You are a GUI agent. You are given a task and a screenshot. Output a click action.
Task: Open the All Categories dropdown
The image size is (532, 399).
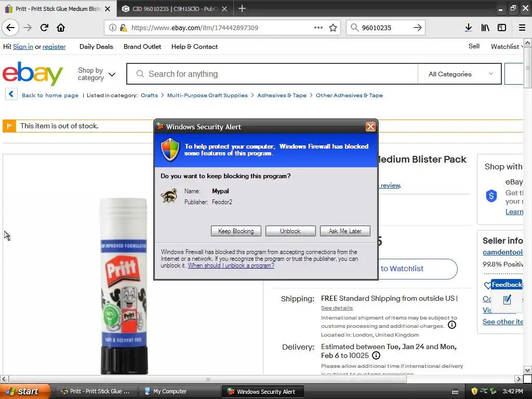pos(460,74)
